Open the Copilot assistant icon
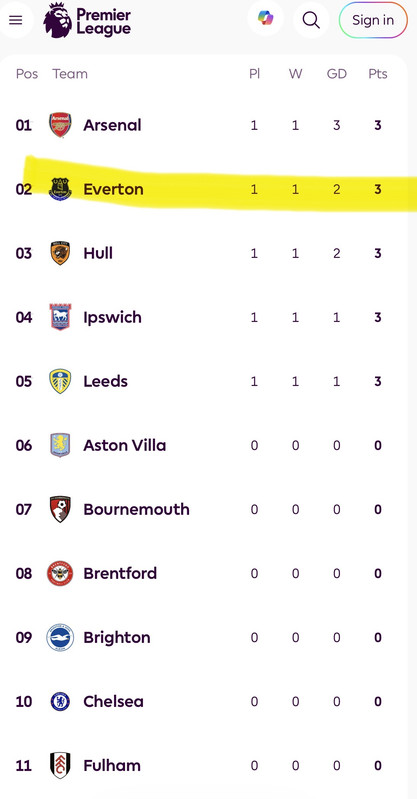The height and width of the screenshot is (799, 417). [x=265, y=19]
